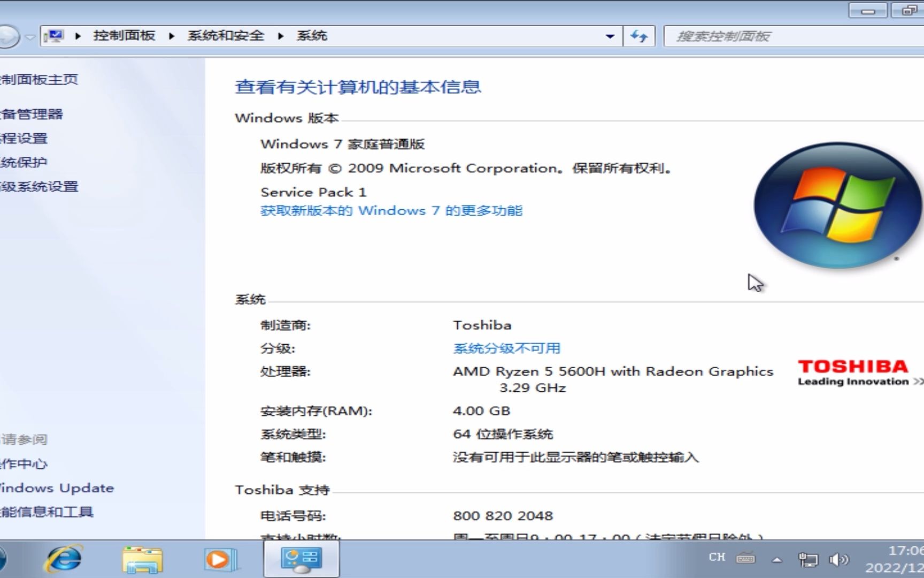924x578 pixels.
Task: Select the text 64 位操作系统
Action: click(x=503, y=434)
